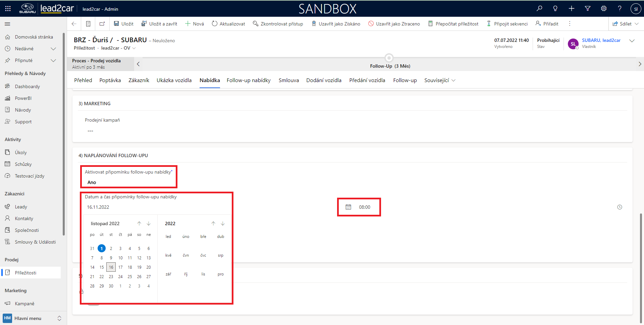Click the calendar icon next to 08:00
Viewport: 644px width, 325px height.
(x=348, y=207)
